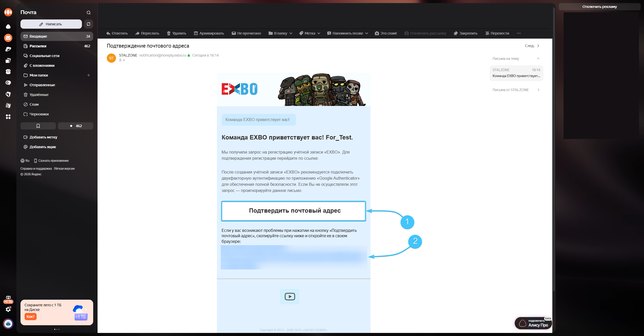644x336 pixels.
Task: Report the email with Это спам!
Action: click(x=386, y=33)
